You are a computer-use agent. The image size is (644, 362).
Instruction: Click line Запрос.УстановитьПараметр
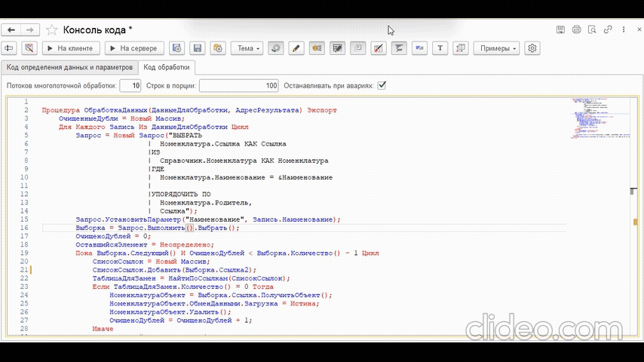pyautogui.click(x=208, y=219)
